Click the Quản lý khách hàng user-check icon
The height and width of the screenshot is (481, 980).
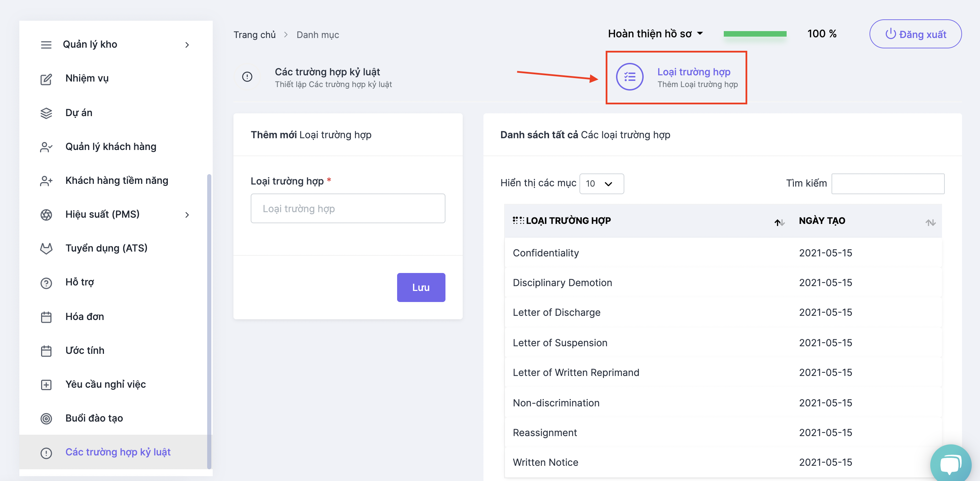tap(46, 147)
